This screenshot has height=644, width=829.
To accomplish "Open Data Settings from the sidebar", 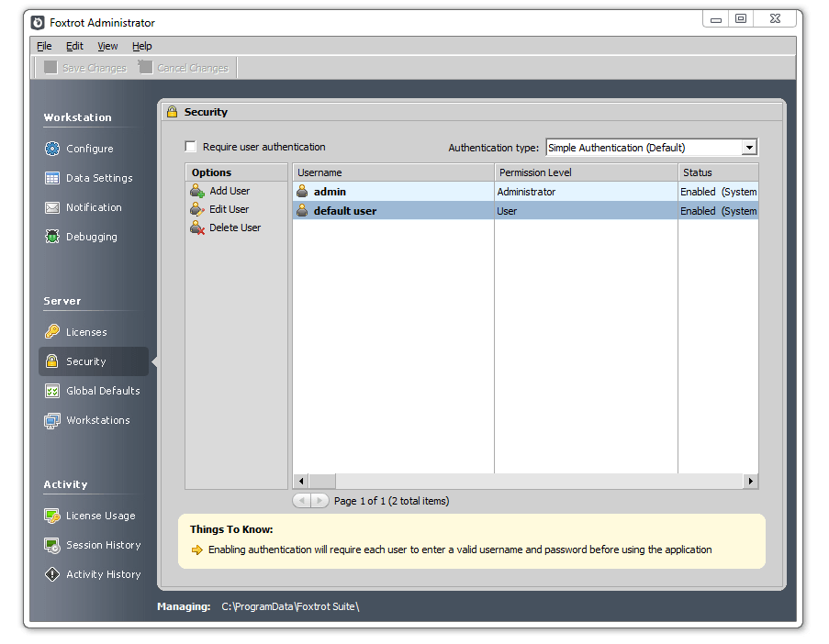I will [89, 178].
